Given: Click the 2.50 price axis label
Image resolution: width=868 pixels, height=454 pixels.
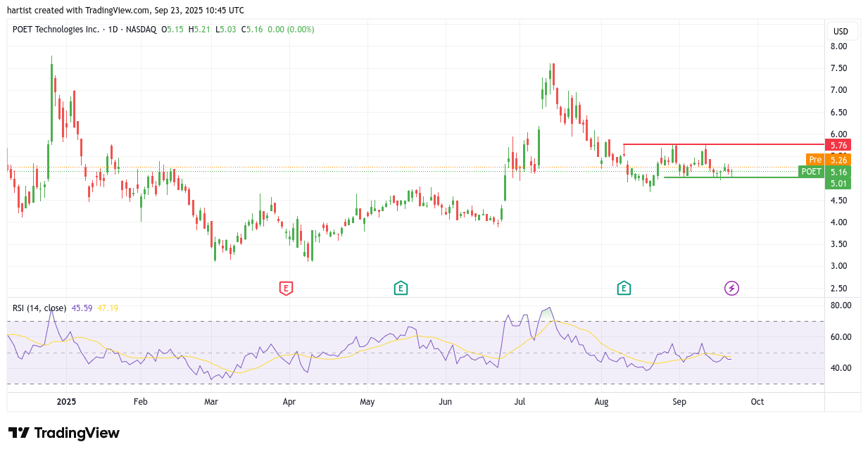Looking at the screenshot, I should coord(838,289).
